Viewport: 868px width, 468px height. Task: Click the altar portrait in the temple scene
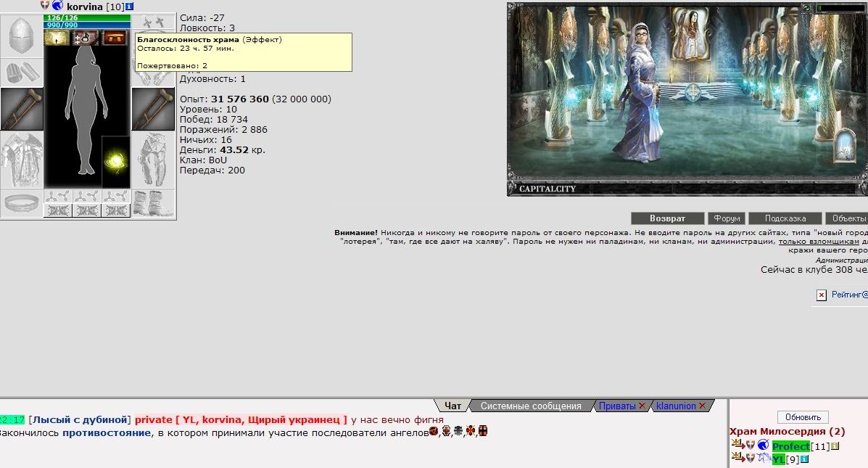coord(690,34)
